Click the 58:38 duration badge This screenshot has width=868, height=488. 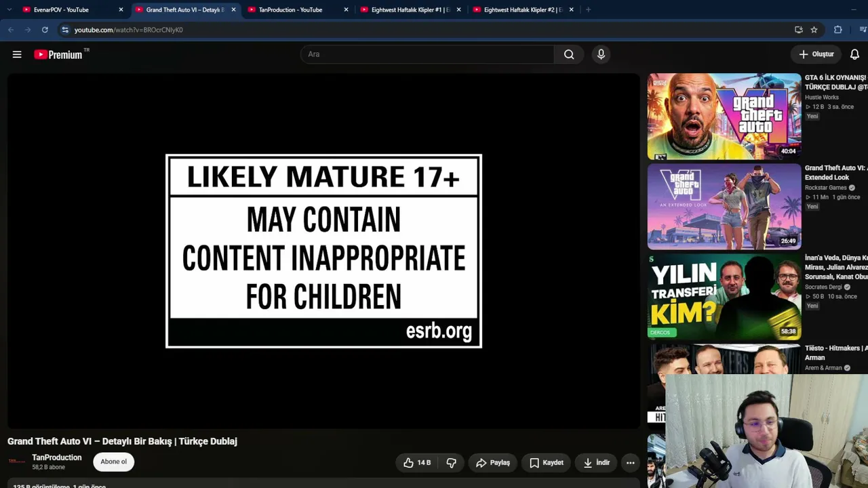(x=788, y=331)
